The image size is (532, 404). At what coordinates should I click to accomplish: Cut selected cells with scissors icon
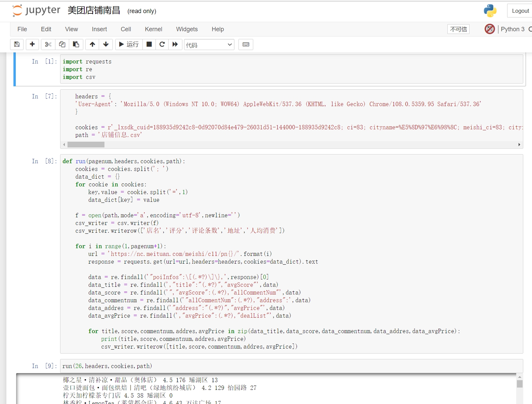pos(48,44)
